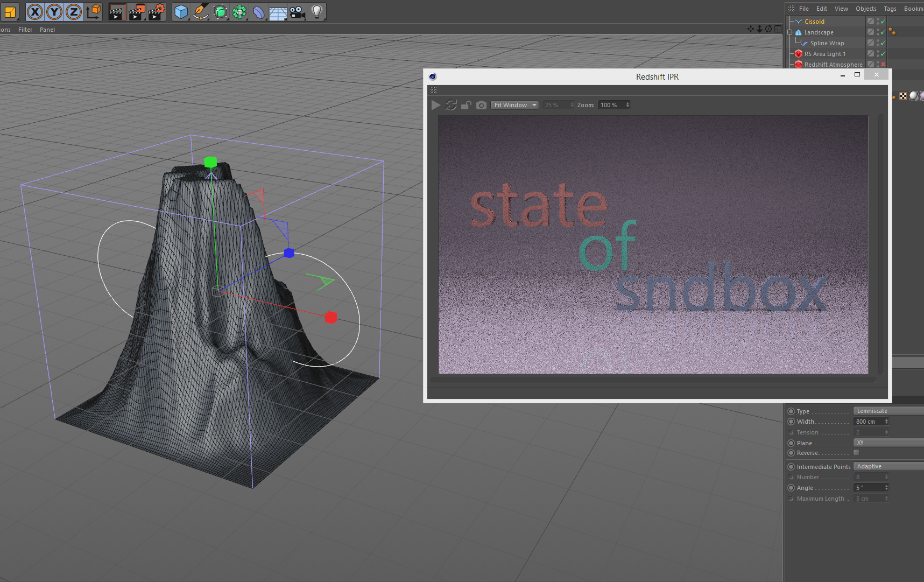Enable the Redshift Atmosphere red X
The image size is (924, 582).
coord(883,64)
